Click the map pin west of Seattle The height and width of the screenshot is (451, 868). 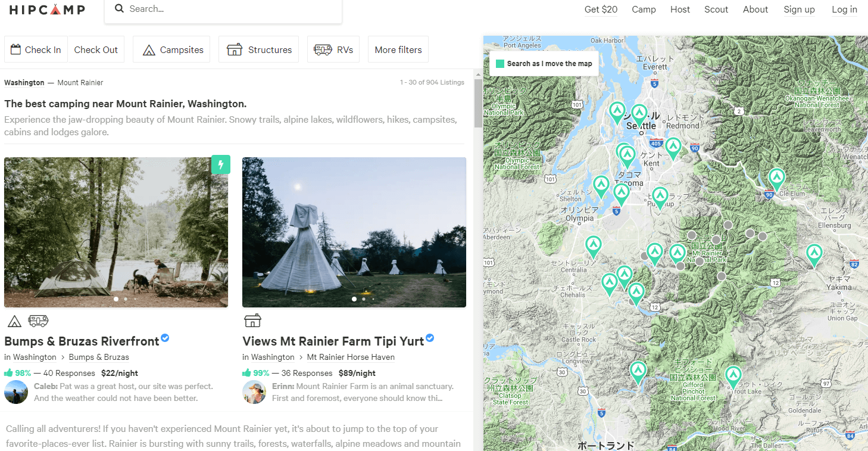(x=617, y=111)
